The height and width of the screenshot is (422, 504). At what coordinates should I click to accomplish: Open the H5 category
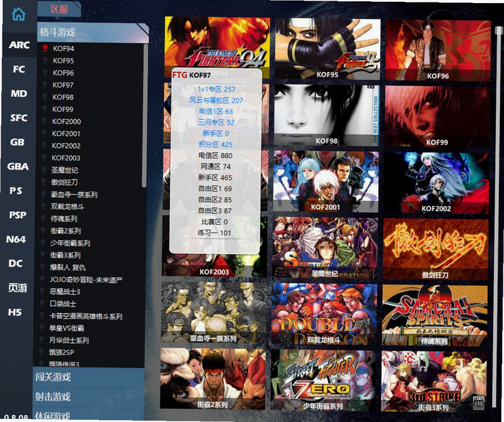[14, 312]
